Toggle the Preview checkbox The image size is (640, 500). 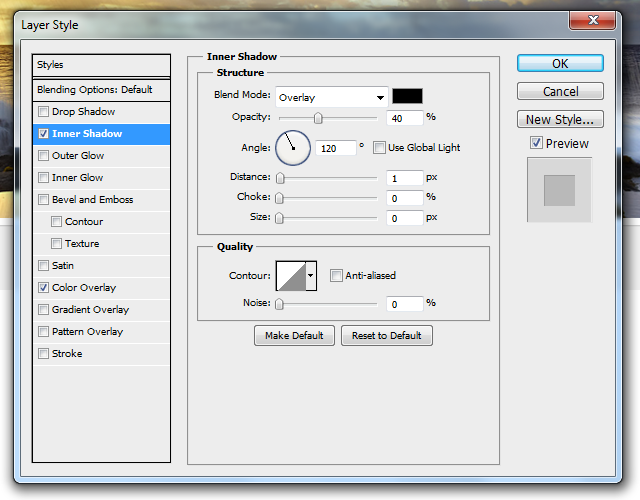(536, 143)
